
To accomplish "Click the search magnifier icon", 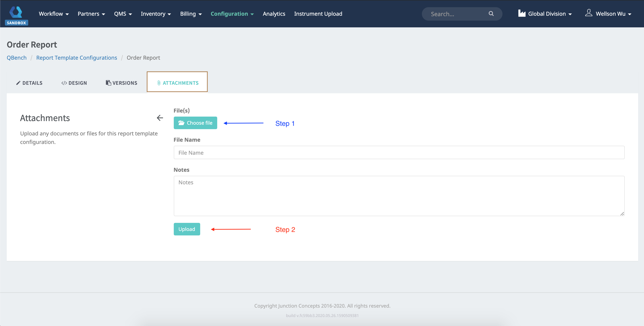I will [491, 13].
